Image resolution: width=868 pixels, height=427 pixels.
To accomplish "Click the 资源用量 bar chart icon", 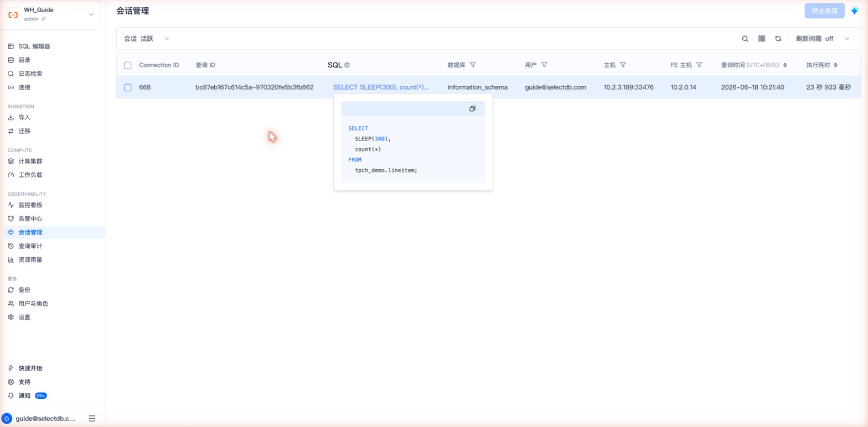I will (11, 259).
